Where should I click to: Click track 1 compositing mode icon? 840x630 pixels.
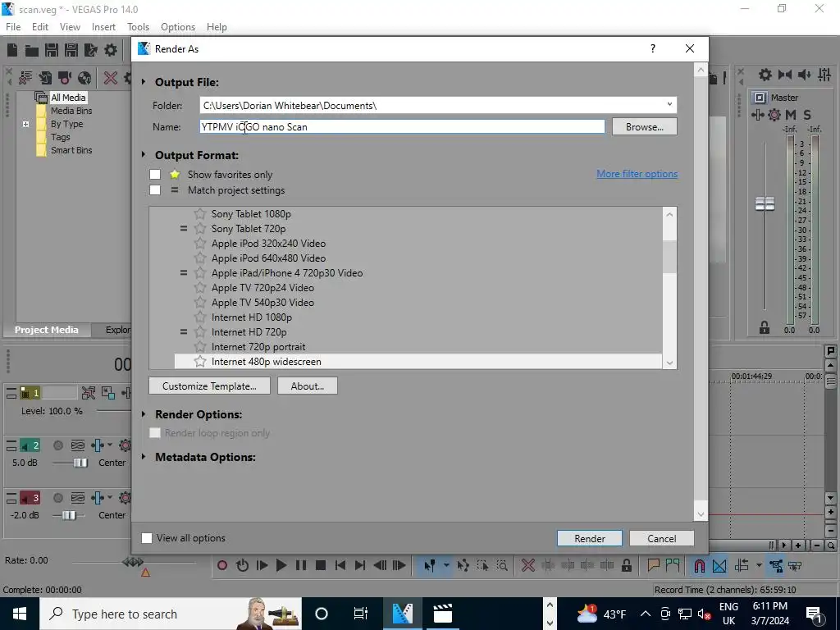coord(107,393)
